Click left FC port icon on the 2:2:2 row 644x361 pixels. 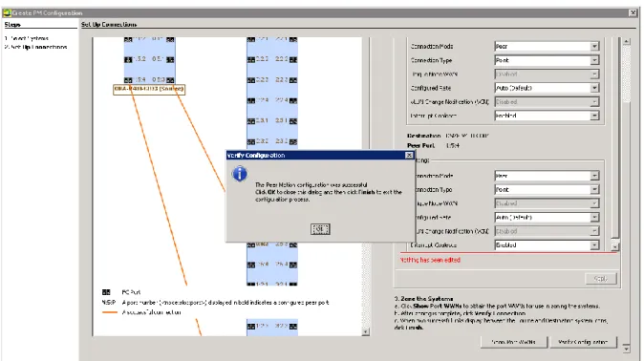251,59
